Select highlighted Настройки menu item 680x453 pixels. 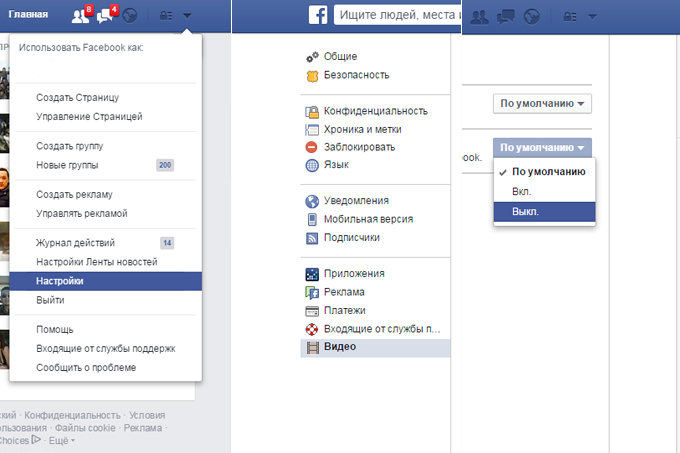pyautogui.click(x=105, y=281)
